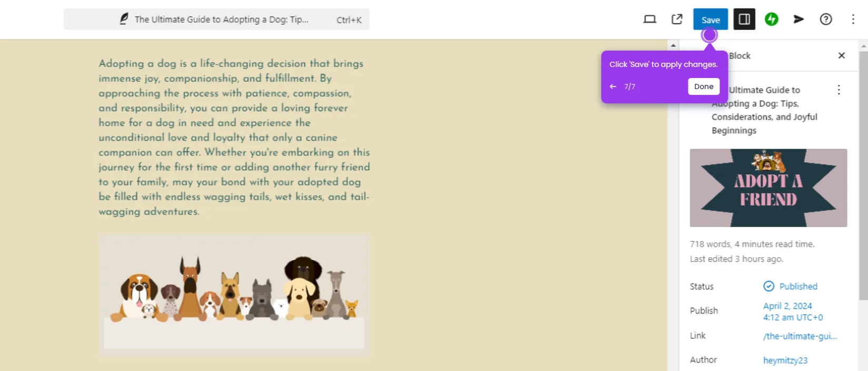Click the Published status check icon

point(769,286)
